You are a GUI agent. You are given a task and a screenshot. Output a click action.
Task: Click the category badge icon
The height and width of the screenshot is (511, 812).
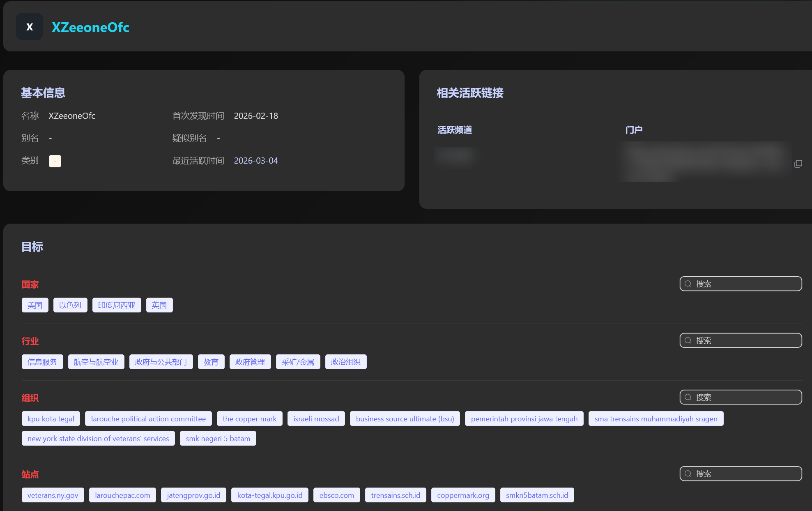click(x=55, y=161)
